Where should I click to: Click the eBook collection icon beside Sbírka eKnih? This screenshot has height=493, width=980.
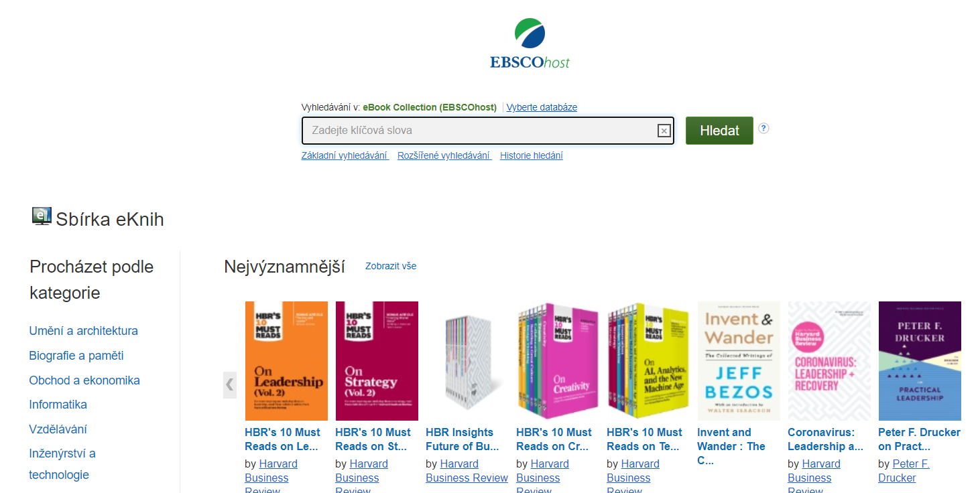point(42,216)
